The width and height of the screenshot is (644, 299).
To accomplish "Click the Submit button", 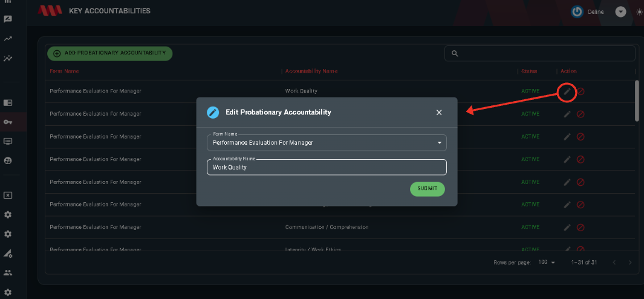I will [427, 189].
